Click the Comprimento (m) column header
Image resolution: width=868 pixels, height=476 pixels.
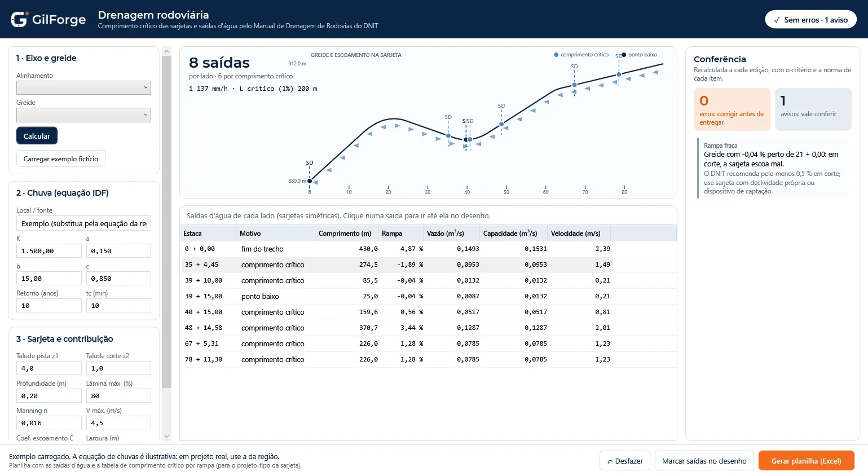(346, 233)
